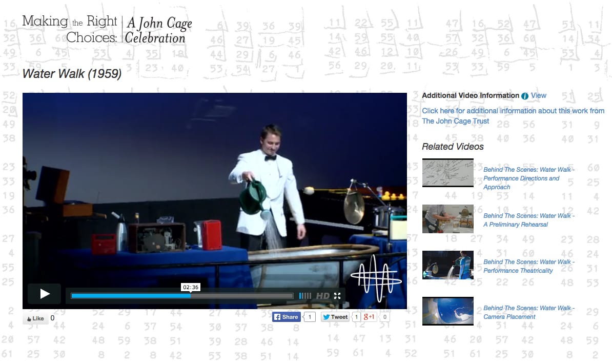The width and height of the screenshot is (612, 364).
Task: Open Behind The Scenes: Performance Theatricality
Action: tap(528, 266)
